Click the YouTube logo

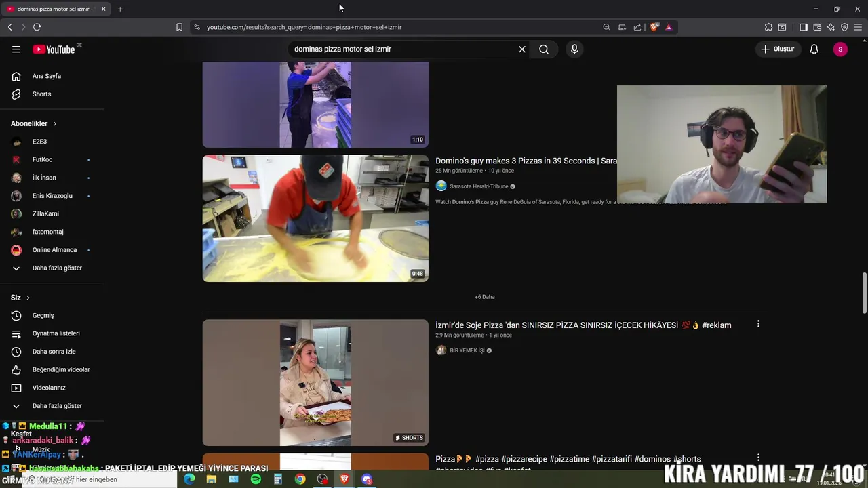[54, 49]
